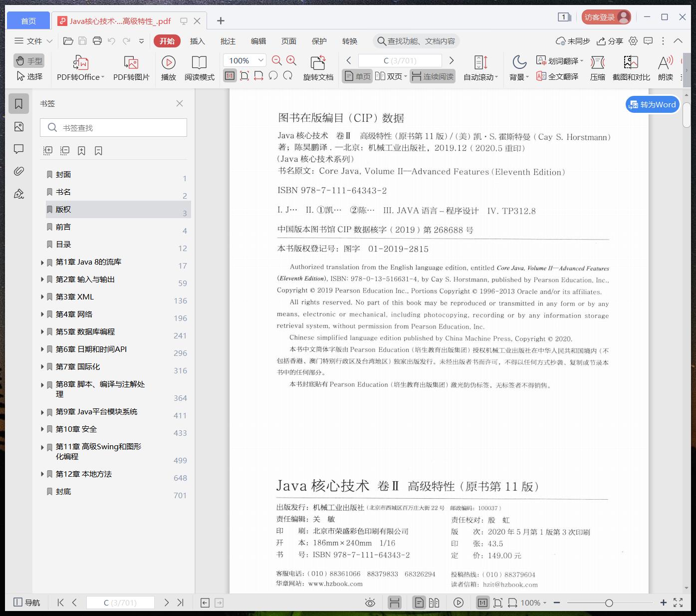Open the zoom percentage dropdown
The image size is (696, 616).
(260, 60)
